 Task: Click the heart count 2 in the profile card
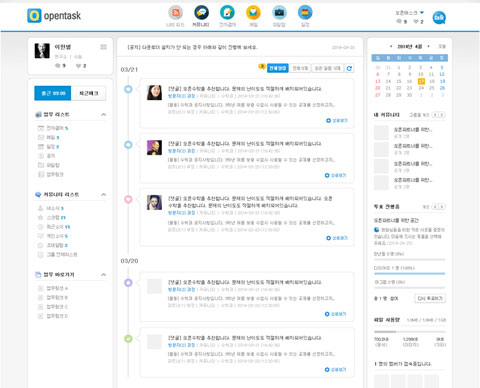pos(81,66)
